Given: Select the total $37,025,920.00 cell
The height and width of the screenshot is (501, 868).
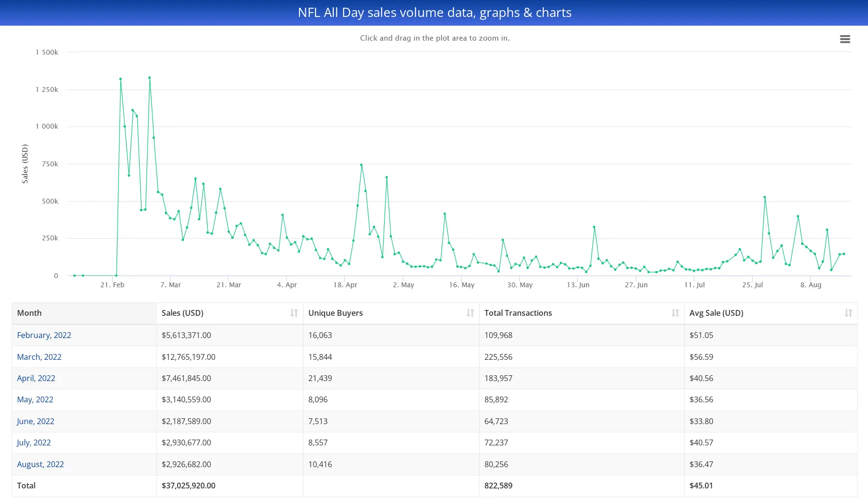Looking at the screenshot, I should pos(230,486).
